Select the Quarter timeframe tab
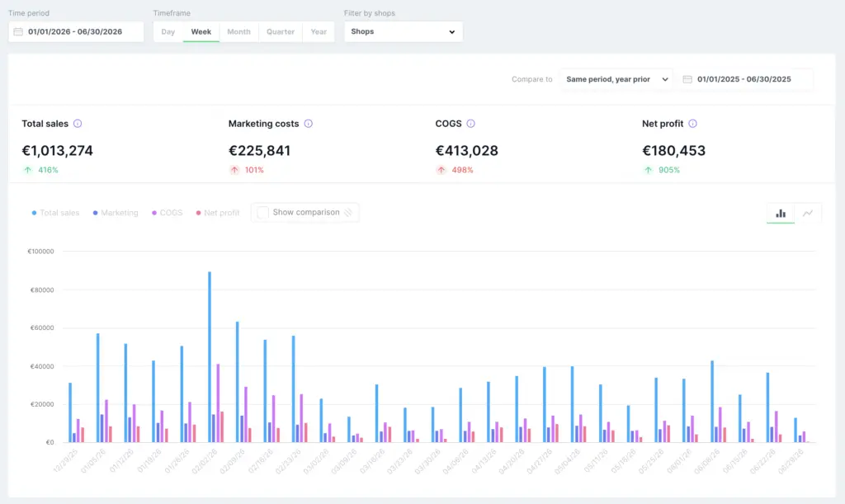Viewport: 845px width, 504px height. (x=281, y=32)
